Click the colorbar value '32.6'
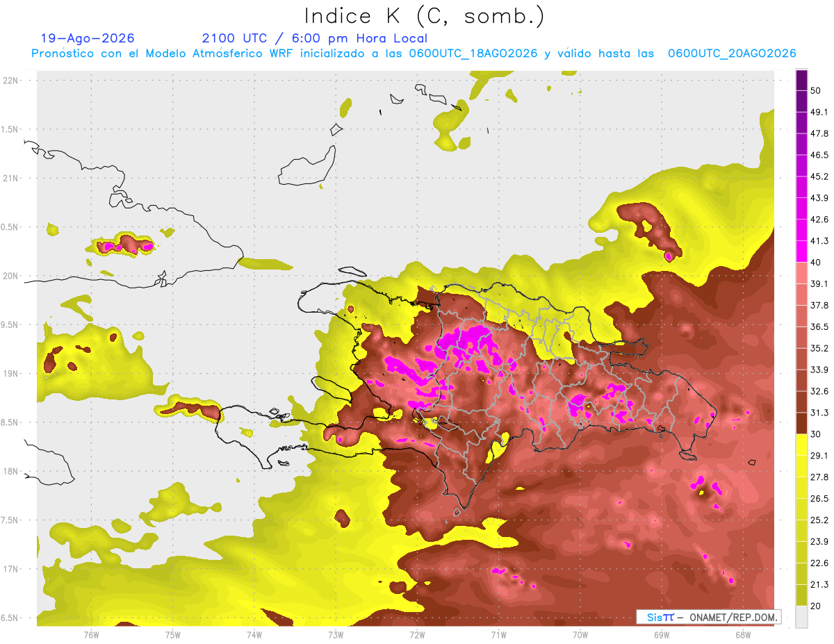The image size is (834, 644). [819, 391]
